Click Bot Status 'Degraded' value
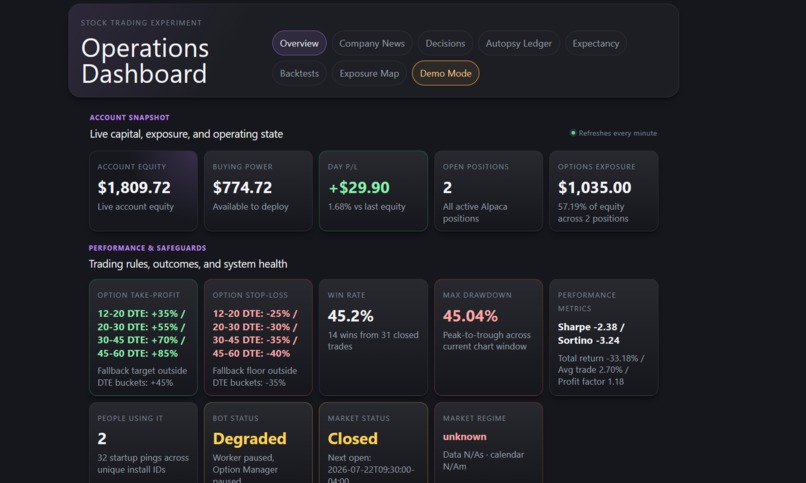The width and height of the screenshot is (806, 483). pos(250,438)
